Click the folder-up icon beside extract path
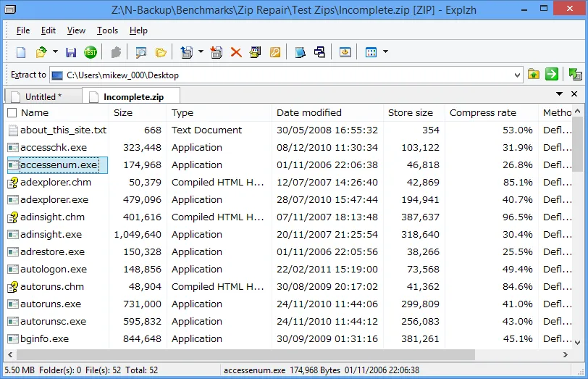The width and height of the screenshot is (588, 379). (533, 74)
